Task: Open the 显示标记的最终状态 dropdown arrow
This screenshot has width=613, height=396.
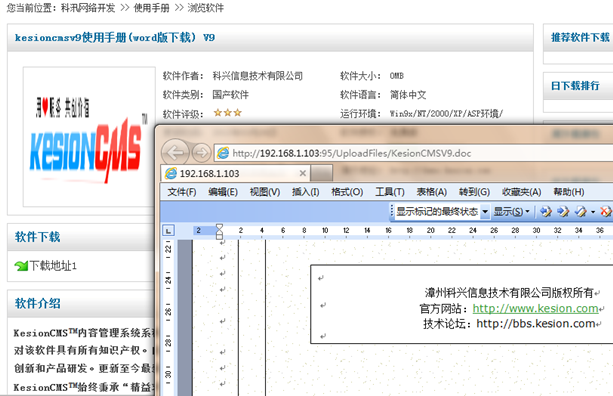Action: coord(485,211)
